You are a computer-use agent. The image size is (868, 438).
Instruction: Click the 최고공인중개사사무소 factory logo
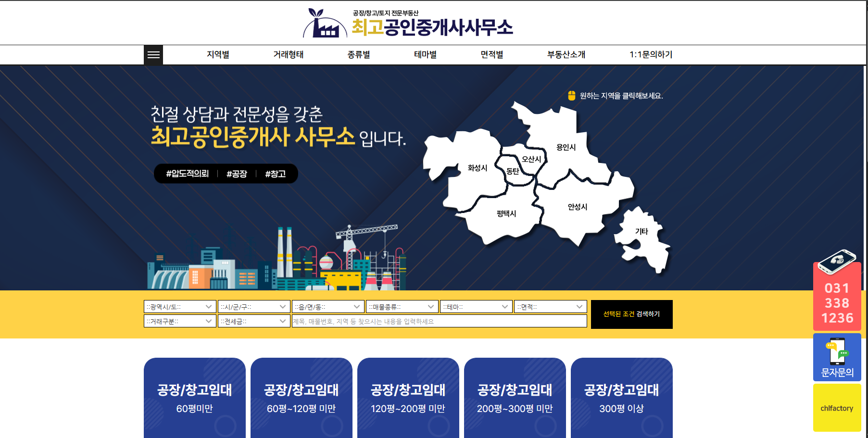(408, 23)
